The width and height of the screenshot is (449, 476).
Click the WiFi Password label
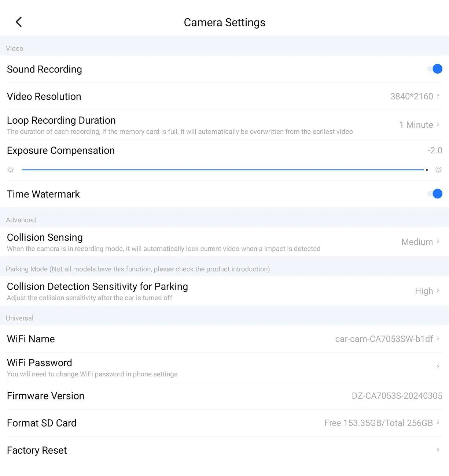point(40,363)
